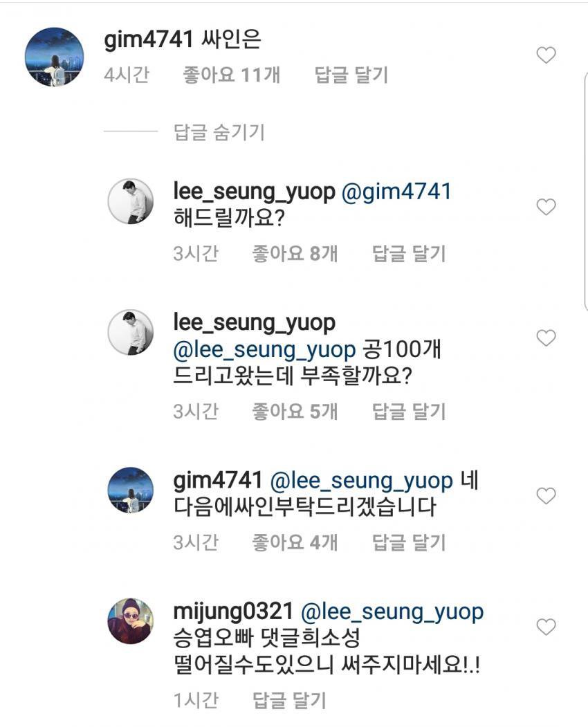Click "답글 달기" under the "싸인은" comment
588x727 pixels.
(351, 75)
